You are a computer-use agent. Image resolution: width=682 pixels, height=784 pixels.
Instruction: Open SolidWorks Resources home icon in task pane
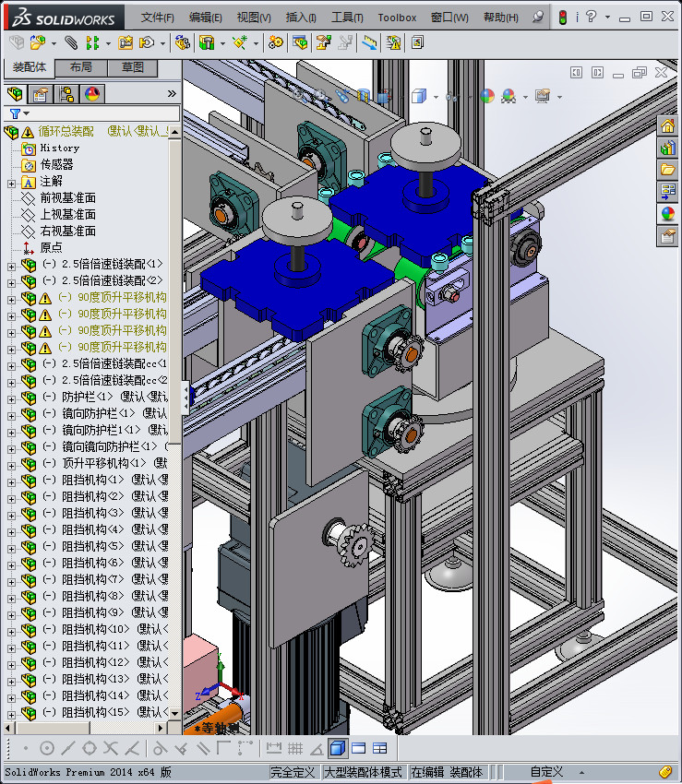(x=668, y=126)
